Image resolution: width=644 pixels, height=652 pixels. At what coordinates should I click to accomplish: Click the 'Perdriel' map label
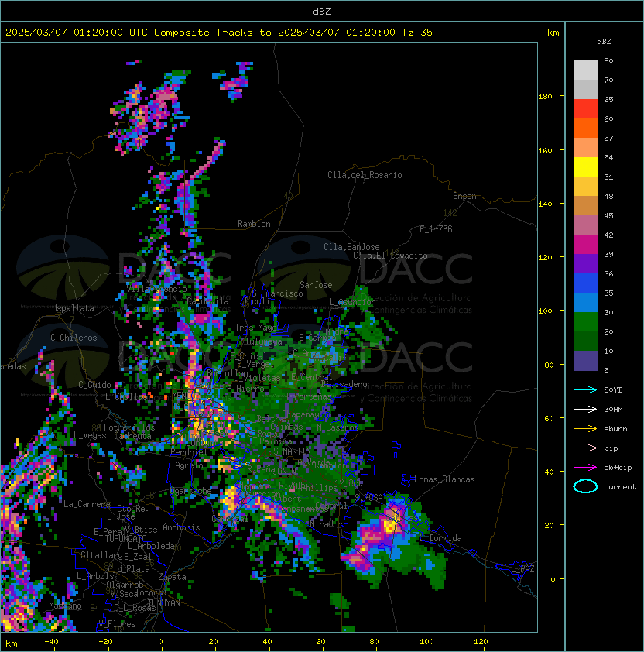coord(189,452)
